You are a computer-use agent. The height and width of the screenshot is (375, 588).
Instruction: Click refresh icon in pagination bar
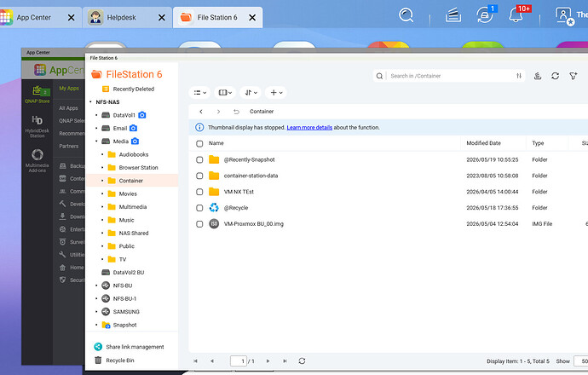point(302,361)
